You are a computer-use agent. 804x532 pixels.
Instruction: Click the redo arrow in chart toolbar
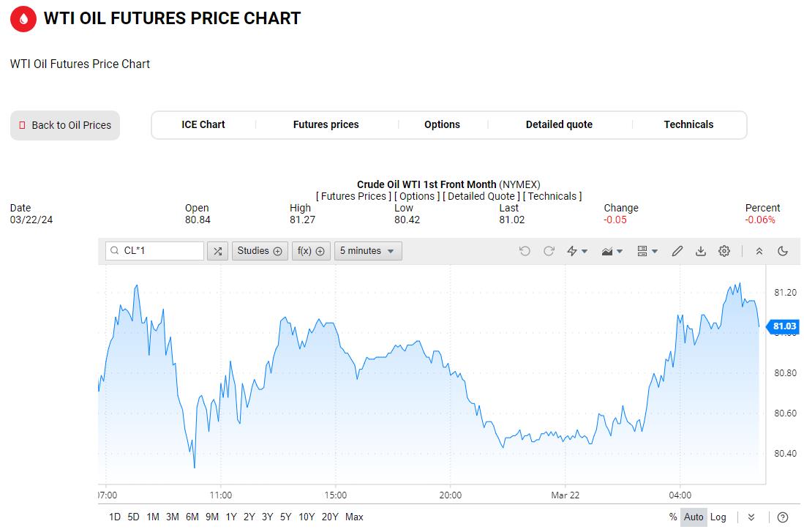[549, 251]
